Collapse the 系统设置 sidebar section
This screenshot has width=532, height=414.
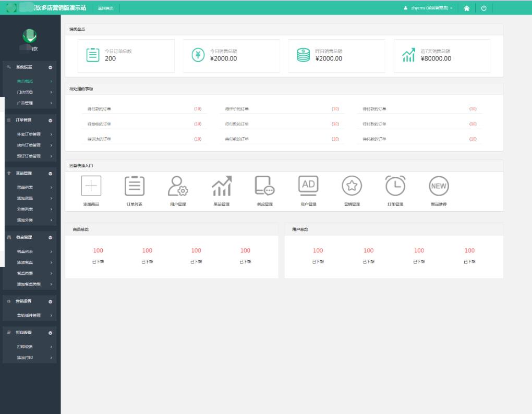point(50,67)
